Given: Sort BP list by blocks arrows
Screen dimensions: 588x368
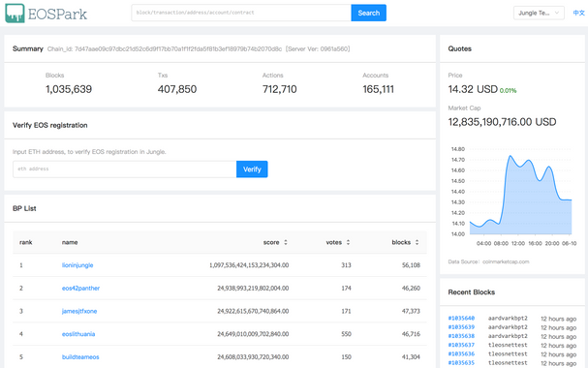Looking at the screenshot, I should pyautogui.click(x=417, y=242).
